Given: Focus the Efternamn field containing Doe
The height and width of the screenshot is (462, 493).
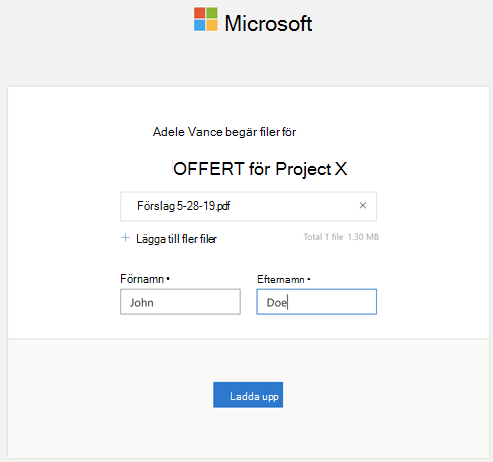Looking at the screenshot, I should coord(317,302).
